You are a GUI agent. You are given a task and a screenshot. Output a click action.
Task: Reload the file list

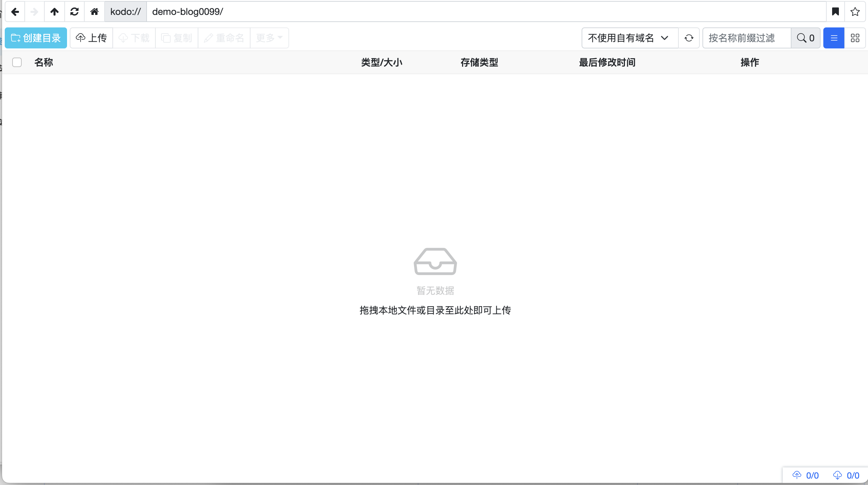click(74, 12)
